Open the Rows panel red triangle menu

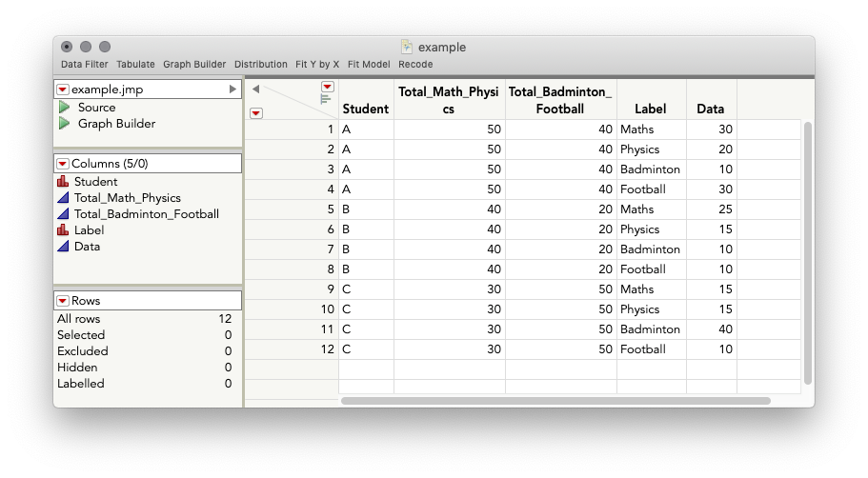(63, 301)
